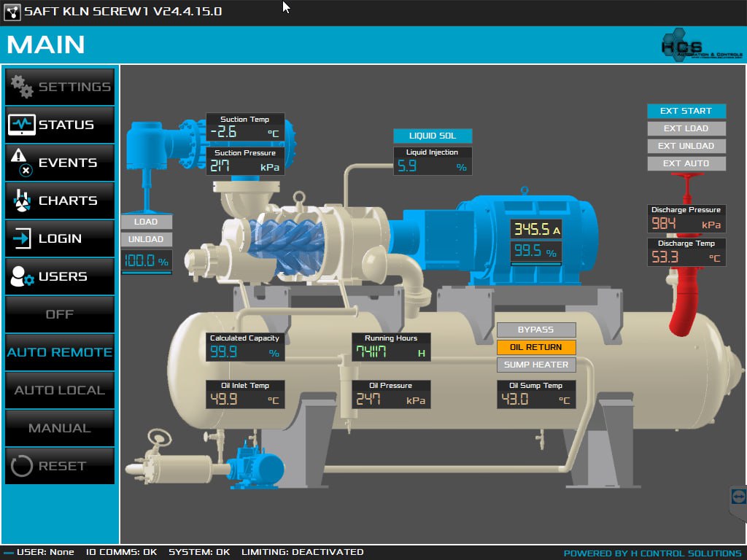The width and height of the screenshot is (747, 560).
Task: Click the oil filter handwheel graphic
Action: click(x=159, y=437)
